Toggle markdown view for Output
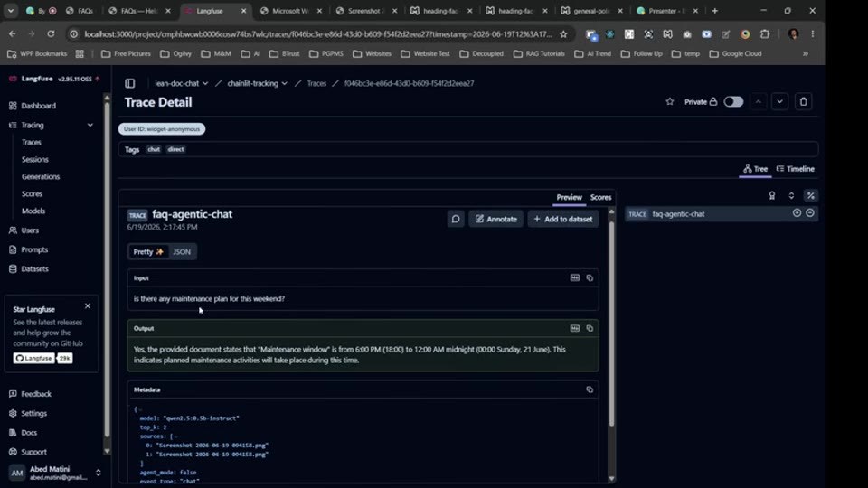Image resolution: width=868 pixels, height=488 pixels. pos(575,328)
